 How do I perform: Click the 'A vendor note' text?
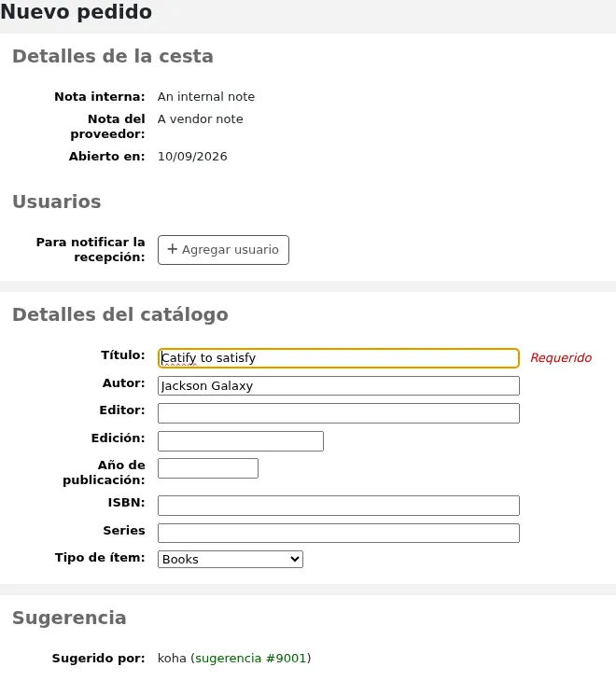[x=201, y=119]
